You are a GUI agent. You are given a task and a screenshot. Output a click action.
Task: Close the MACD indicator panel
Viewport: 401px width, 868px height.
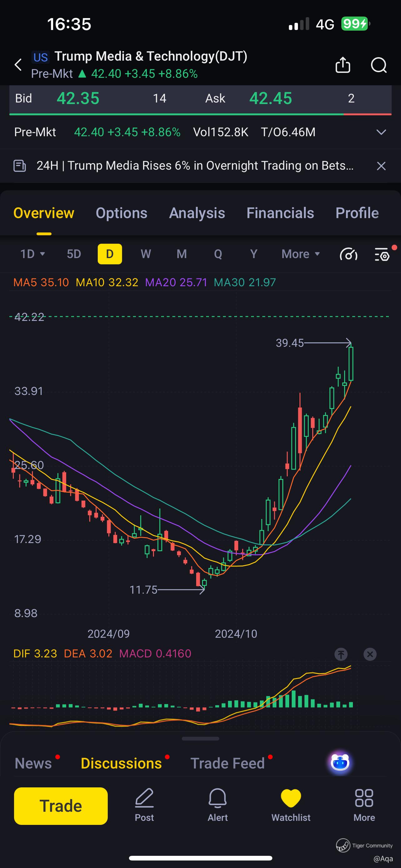[x=370, y=654]
